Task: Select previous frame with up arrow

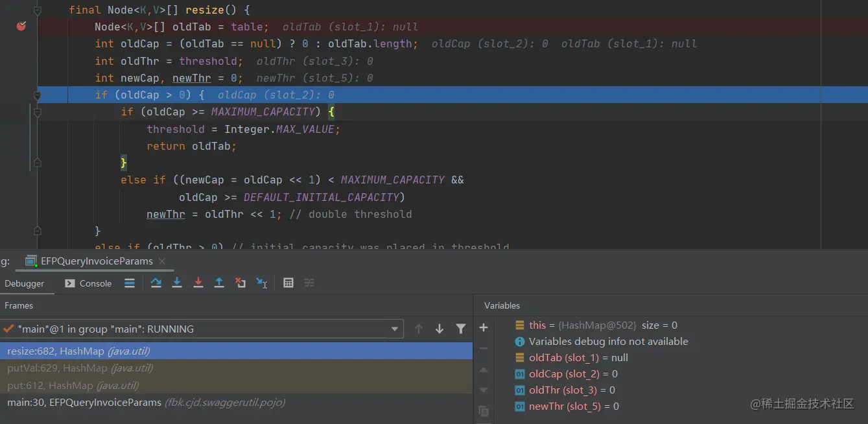Action: click(419, 329)
